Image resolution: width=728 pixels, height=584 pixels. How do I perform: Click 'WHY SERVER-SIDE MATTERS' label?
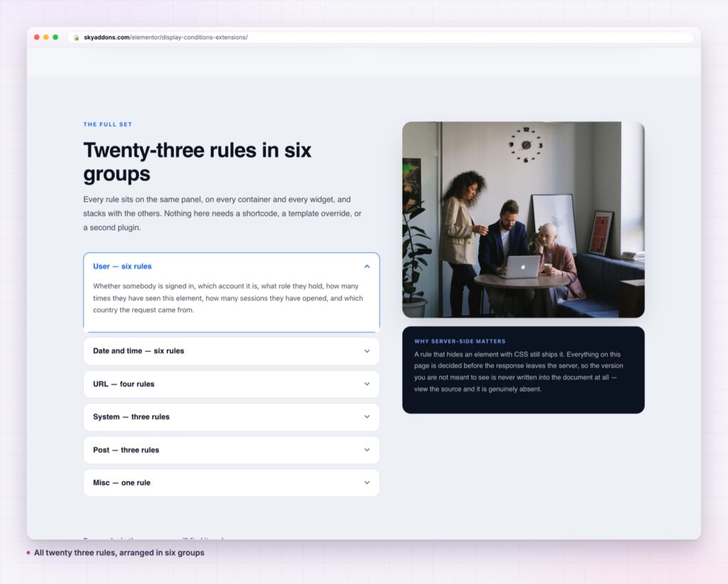pyautogui.click(x=460, y=342)
